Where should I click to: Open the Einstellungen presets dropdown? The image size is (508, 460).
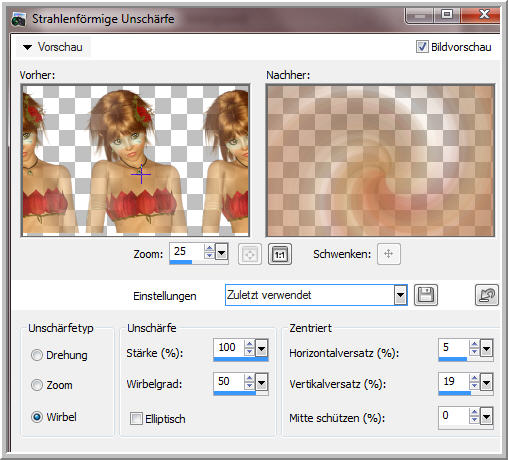pos(400,295)
